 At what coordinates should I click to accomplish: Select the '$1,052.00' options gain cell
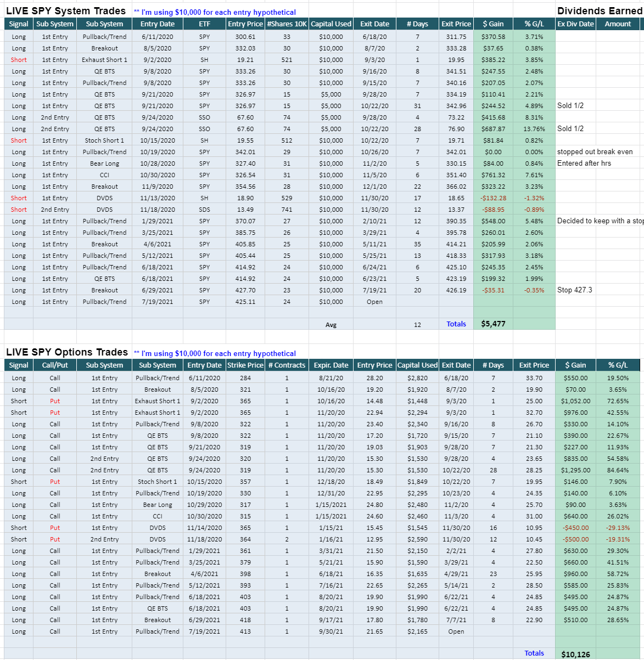tap(575, 401)
